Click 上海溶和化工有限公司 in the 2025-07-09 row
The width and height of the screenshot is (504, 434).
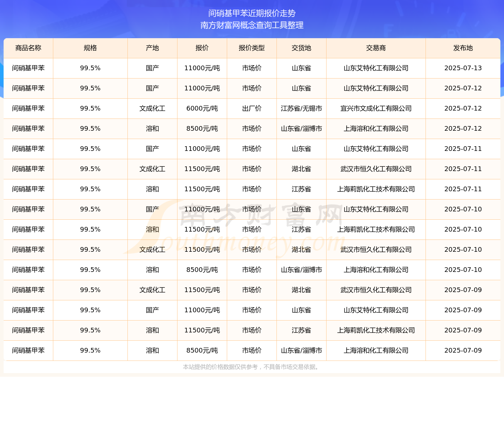(376, 350)
